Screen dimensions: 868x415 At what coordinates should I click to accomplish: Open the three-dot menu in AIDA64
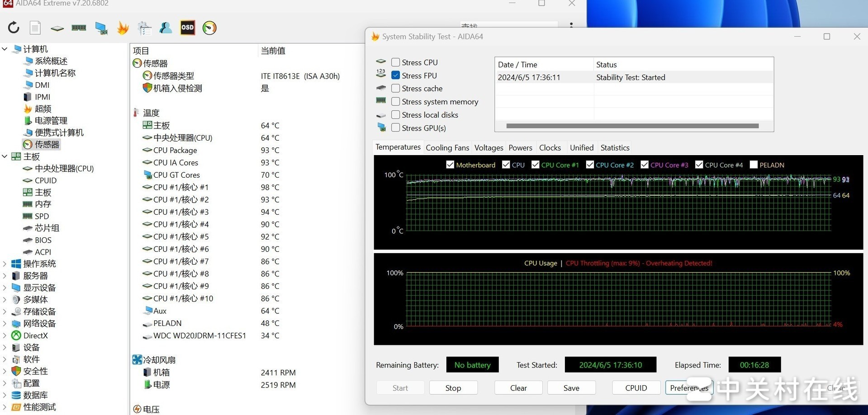(x=571, y=25)
